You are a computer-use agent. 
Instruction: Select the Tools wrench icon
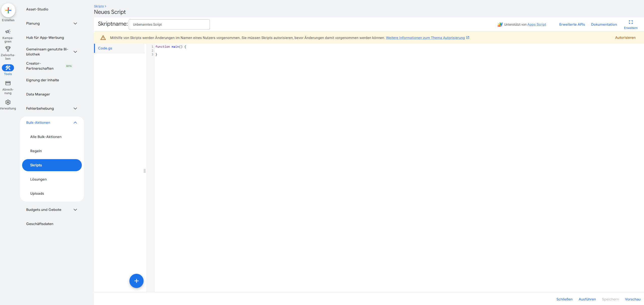pyautogui.click(x=8, y=68)
